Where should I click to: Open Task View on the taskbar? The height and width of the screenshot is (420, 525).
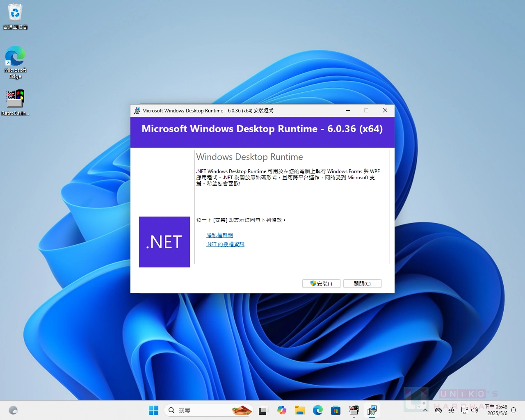click(263, 410)
